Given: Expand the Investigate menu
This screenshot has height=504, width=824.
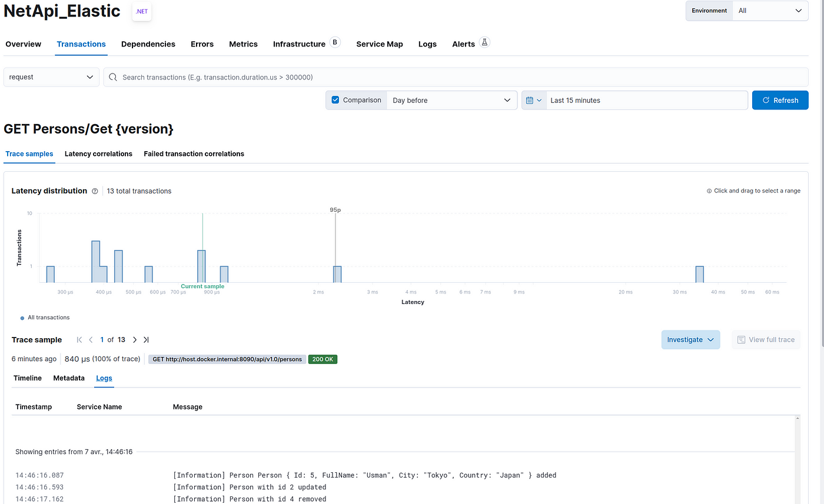Looking at the screenshot, I should [x=690, y=339].
